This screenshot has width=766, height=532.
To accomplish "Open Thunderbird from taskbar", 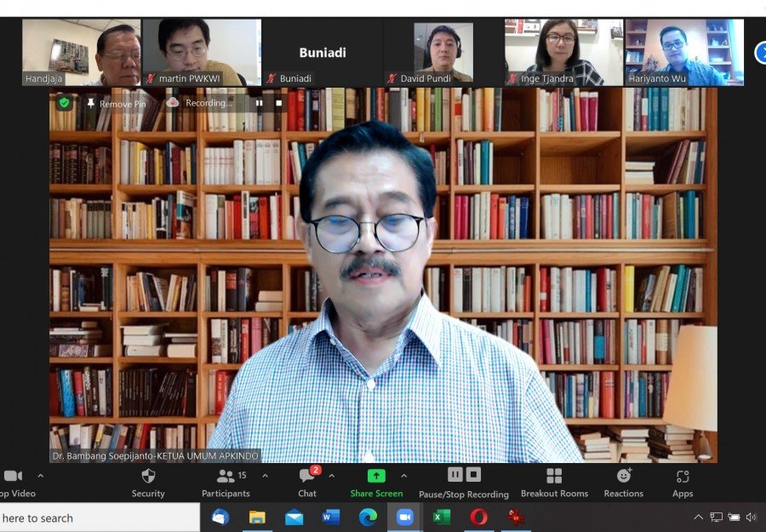I will coord(220,517).
